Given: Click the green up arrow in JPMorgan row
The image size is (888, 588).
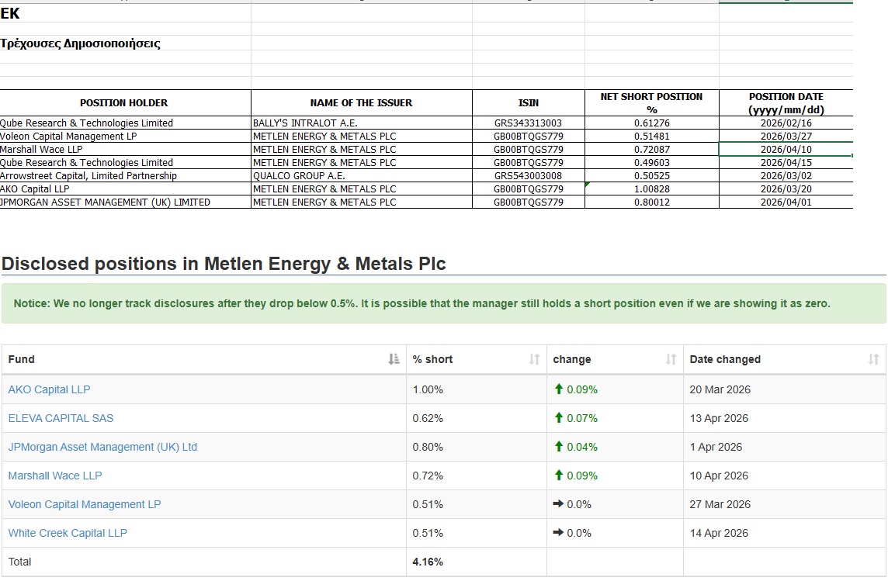Looking at the screenshot, I should 559,447.
